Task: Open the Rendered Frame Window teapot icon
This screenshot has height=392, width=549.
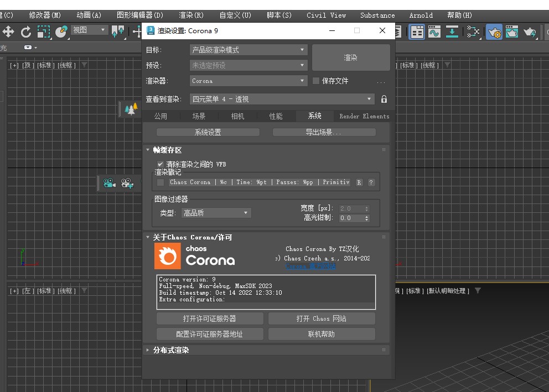Action: [512, 32]
